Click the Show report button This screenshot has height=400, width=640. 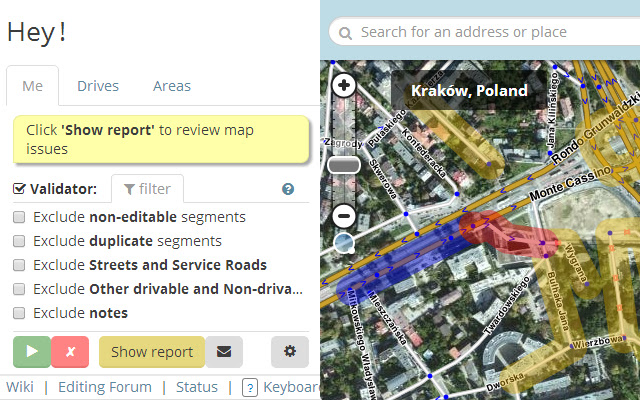tap(152, 351)
